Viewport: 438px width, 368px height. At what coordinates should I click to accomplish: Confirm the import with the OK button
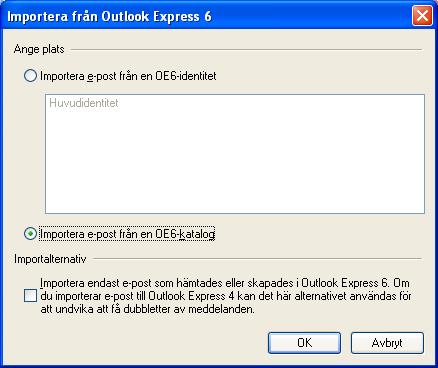tap(304, 343)
